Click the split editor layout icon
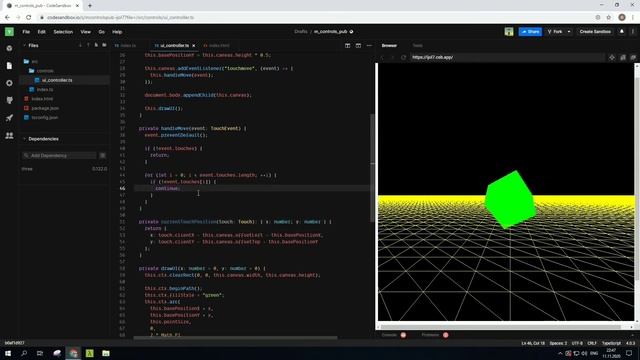The height and width of the screenshot is (360, 640). click(347, 46)
